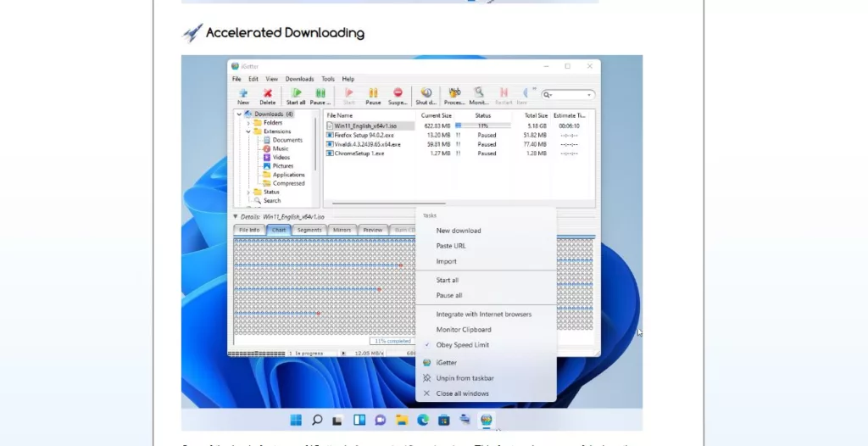Select the Applications folder in tree
Image resolution: width=868 pixels, height=446 pixels.
283,175
